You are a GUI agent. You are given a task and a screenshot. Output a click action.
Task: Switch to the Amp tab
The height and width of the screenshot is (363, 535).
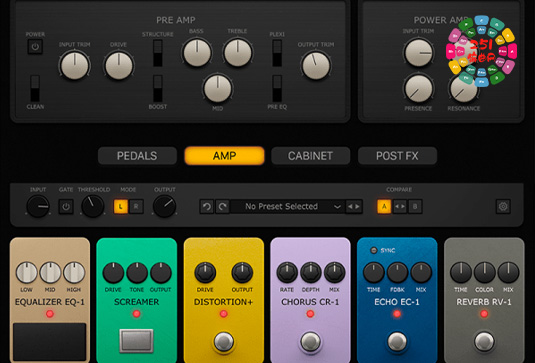224,156
